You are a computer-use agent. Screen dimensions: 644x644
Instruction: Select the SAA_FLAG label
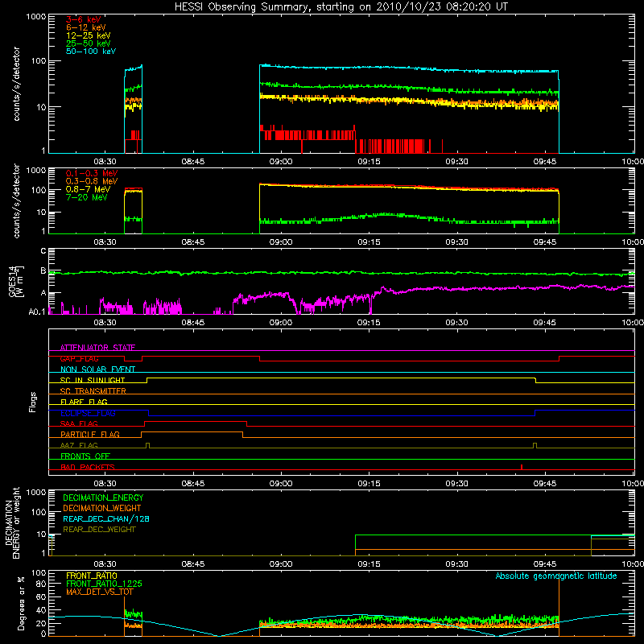tap(79, 423)
